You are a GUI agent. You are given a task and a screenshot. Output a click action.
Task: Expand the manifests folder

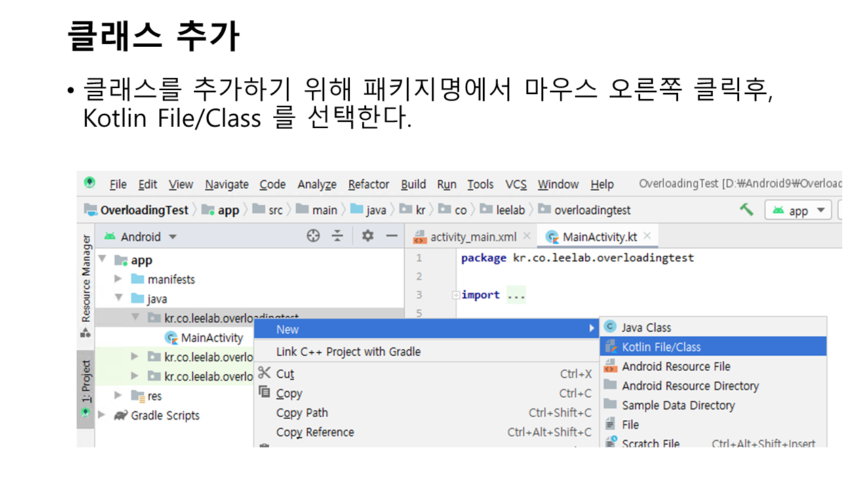click(118, 279)
